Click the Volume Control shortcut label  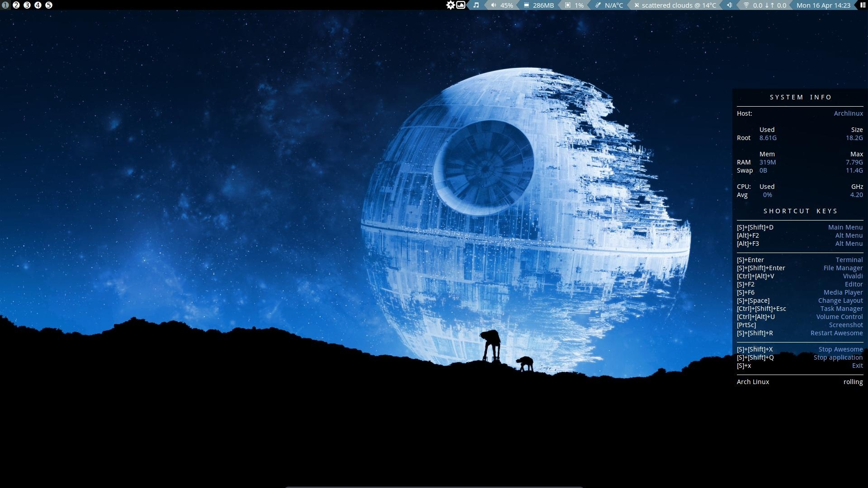[x=839, y=317]
